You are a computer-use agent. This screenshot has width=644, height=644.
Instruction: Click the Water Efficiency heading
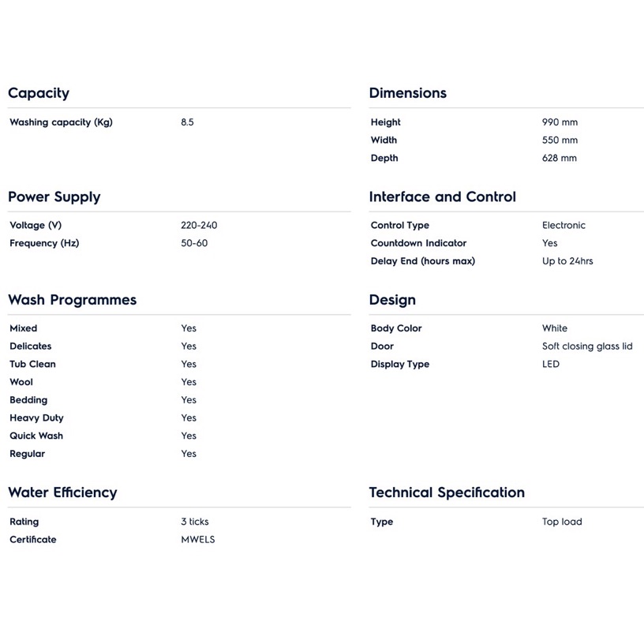coord(62,492)
